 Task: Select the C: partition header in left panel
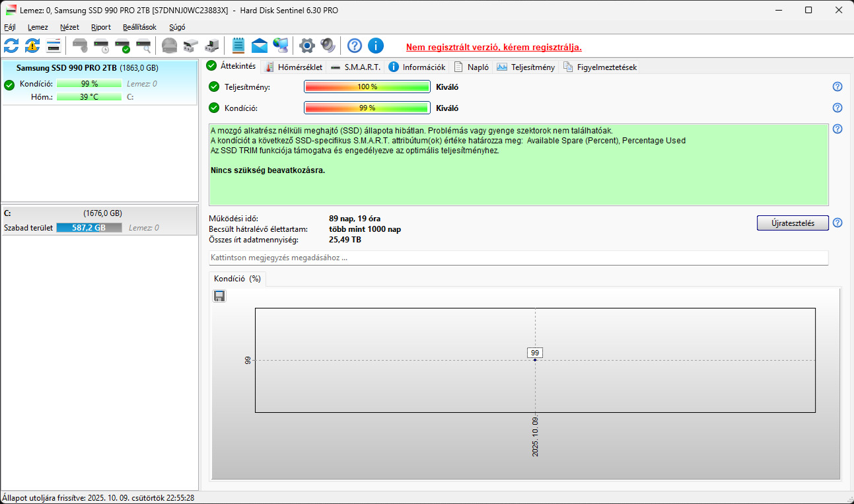(x=100, y=213)
